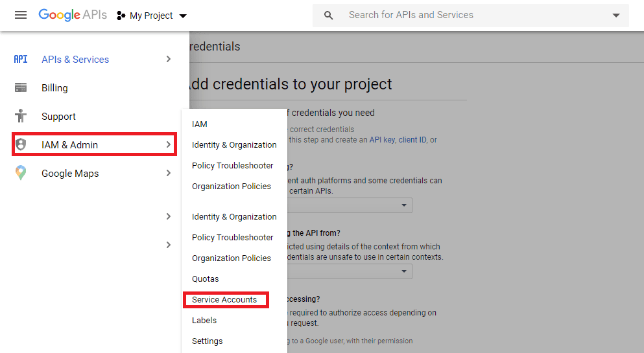Expand the Google Maps submenu chevron
The width and height of the screenshot is (644, 353).
[169, 173]
